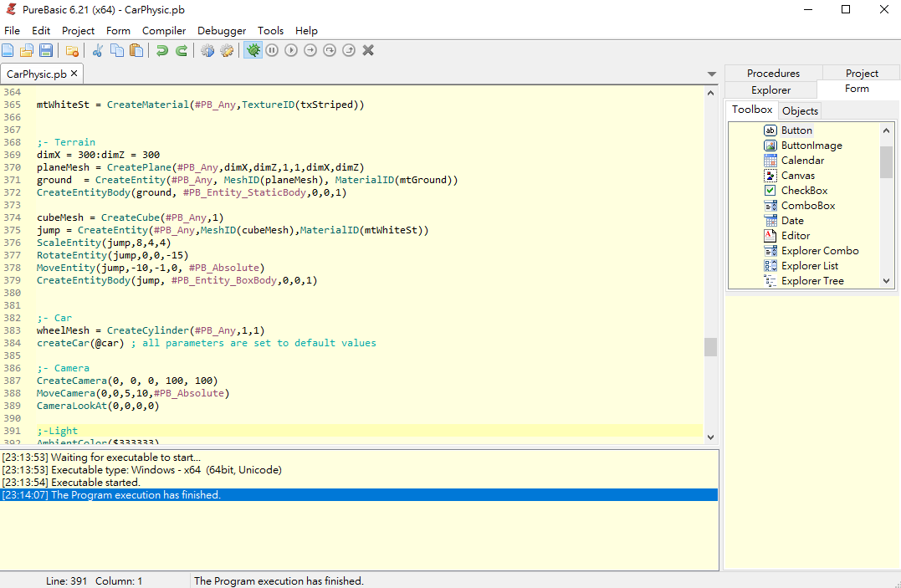Click Toolbox list scroll up arrow
Image resolution: width=901 pixels, height=588 pixels.
(x=886, y=130)
